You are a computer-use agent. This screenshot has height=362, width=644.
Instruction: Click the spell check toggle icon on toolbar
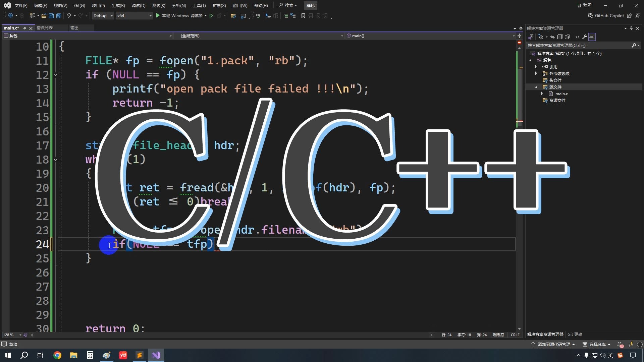coord(258,16)
